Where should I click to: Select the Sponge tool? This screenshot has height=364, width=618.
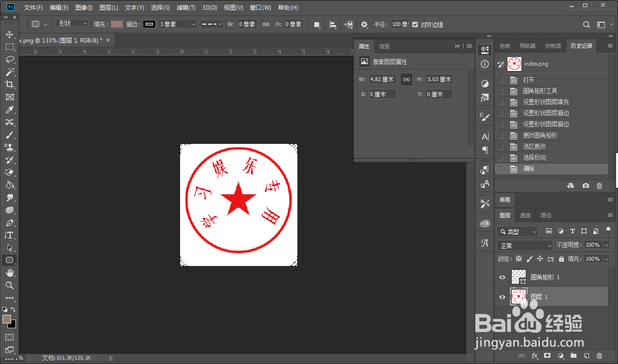[9, 210]
